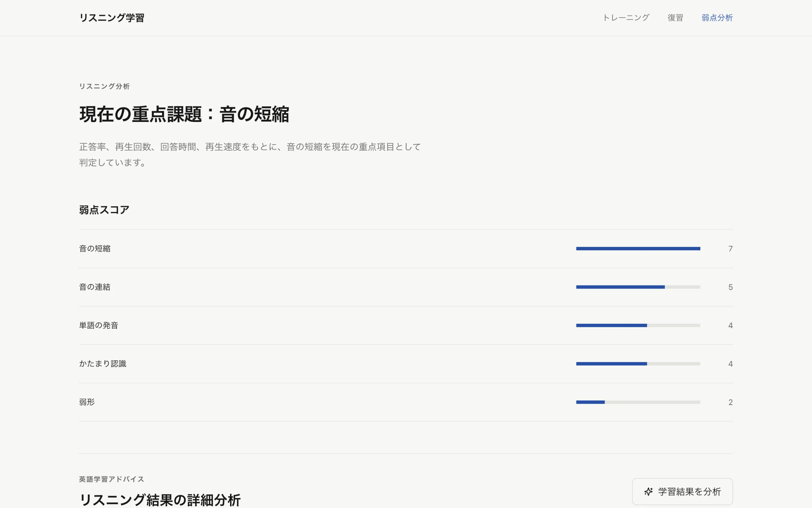Viewport: 812px width, 508px height.
Task: Switch to the 復習 tab
Action: click(675, 18)
